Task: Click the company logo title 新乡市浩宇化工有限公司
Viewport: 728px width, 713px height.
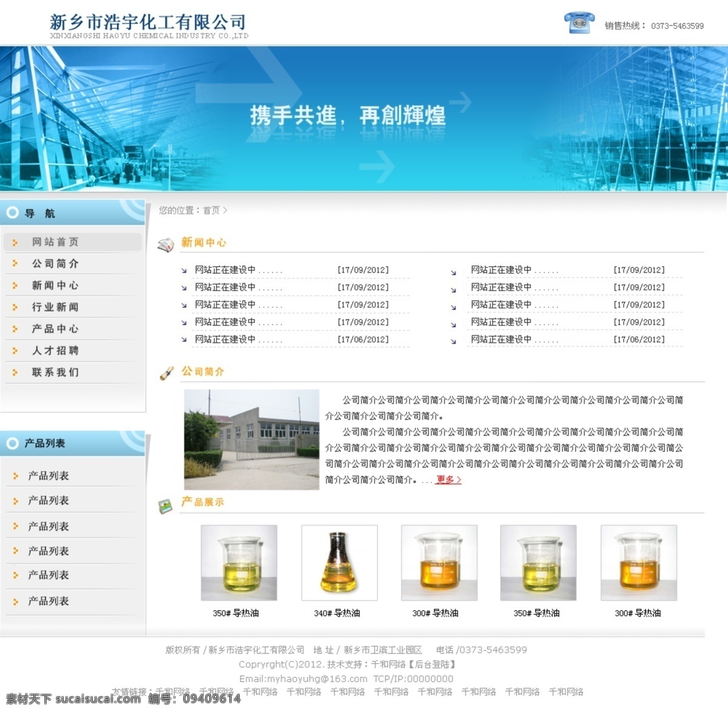Action: coord(148,22)
